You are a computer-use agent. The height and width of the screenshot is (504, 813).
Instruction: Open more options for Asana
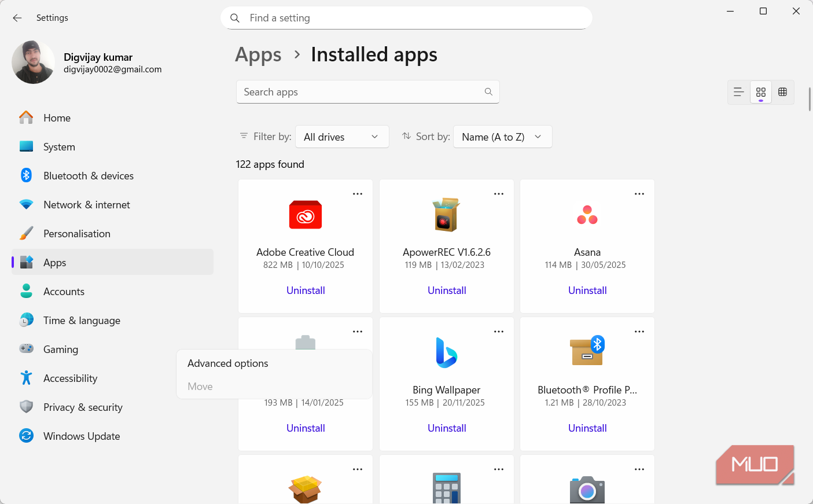tap(639, 194)
